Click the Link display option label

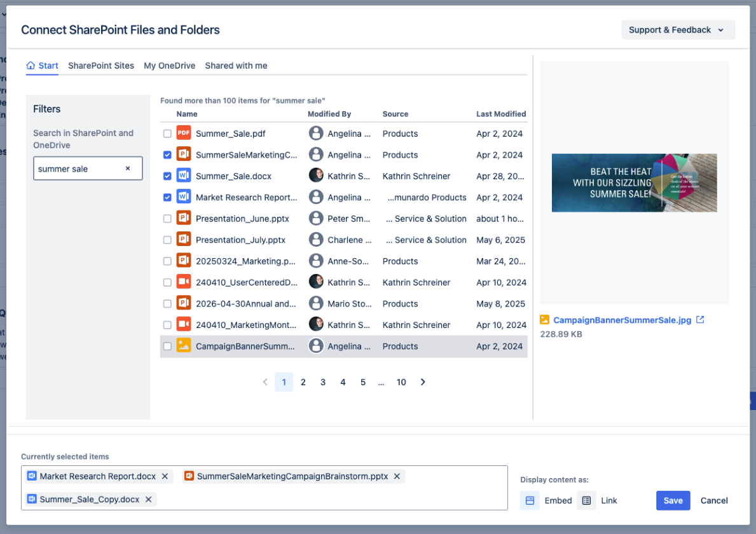coord(609,500)
